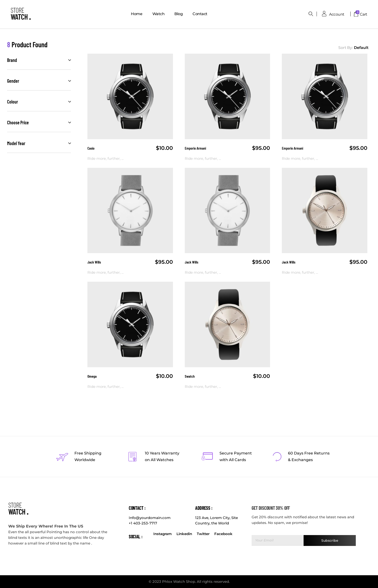Expand the Model Year filter

point(39,143)
